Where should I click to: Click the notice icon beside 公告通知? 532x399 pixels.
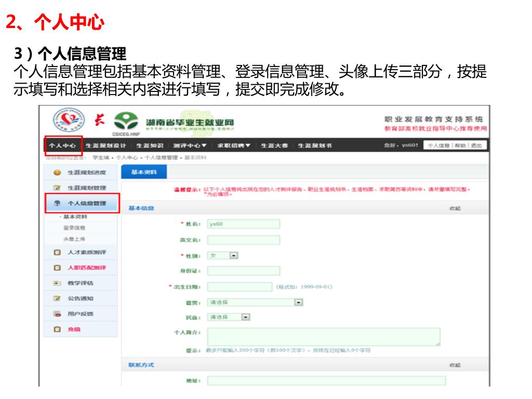point(57,299)
